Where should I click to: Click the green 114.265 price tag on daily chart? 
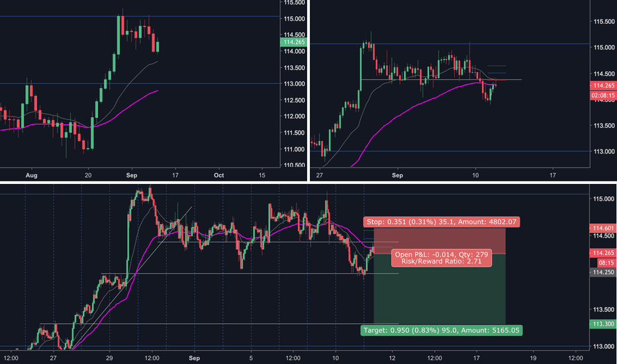[293, 42]
